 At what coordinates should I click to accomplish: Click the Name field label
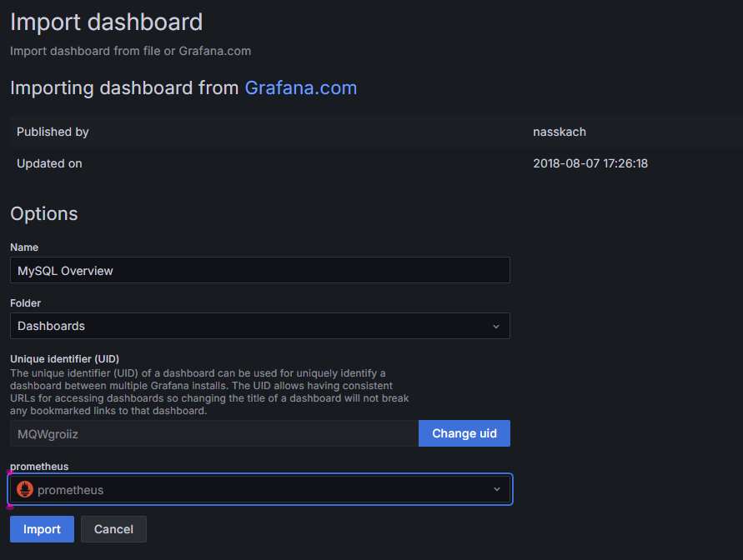point(24,247)
